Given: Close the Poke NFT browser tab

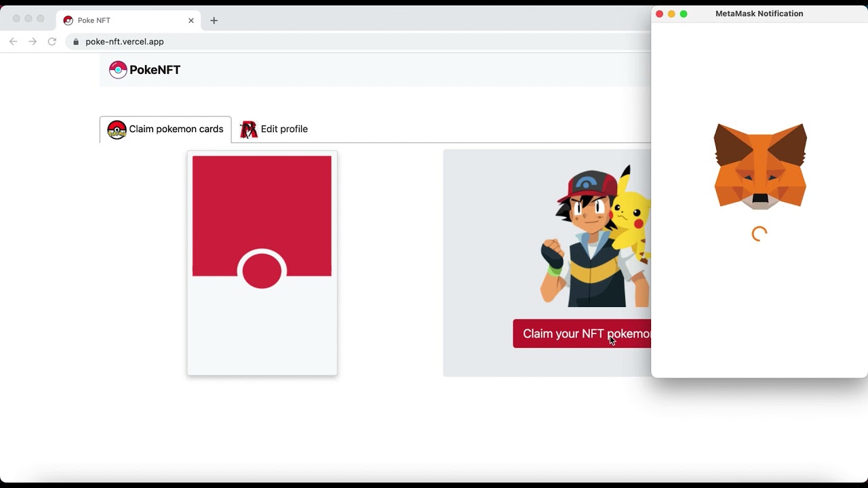Looking at the screenshot, I should [x=191, y=20].
